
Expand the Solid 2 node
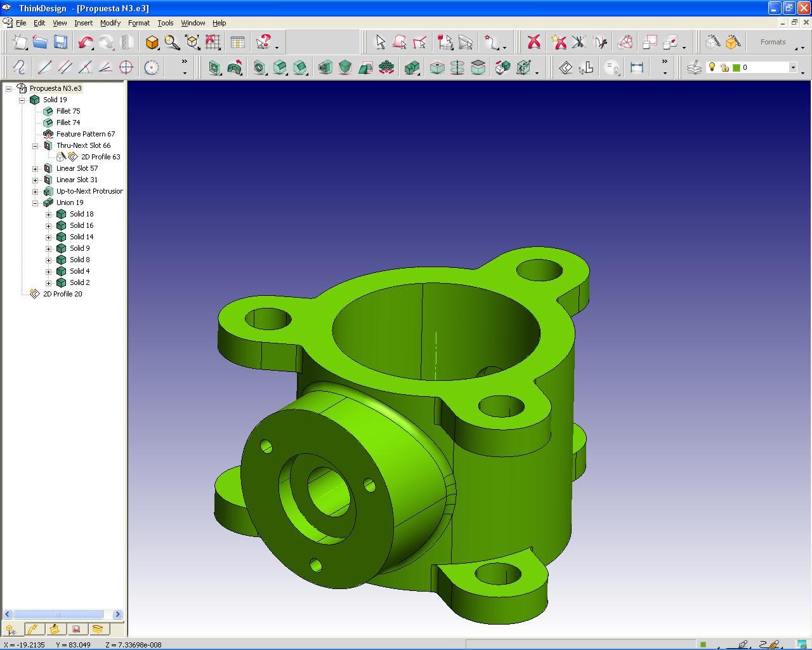(x=49, y=282)
